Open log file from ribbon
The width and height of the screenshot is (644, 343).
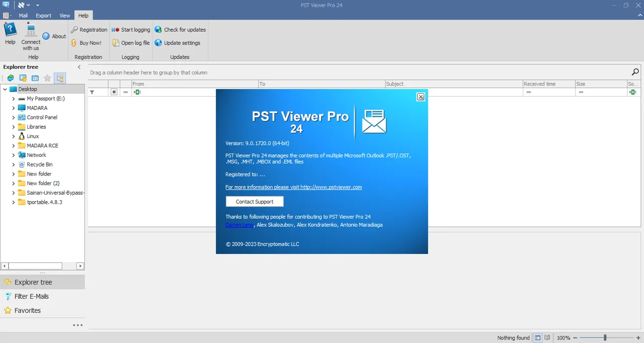(131, 43)
